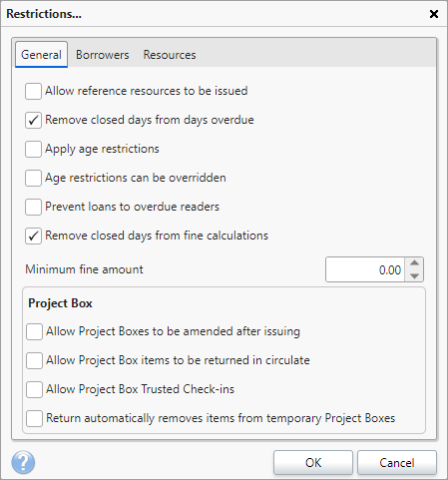Check Prevent loans to overdue readers
The image size is (448, 480).
(33, 207)
